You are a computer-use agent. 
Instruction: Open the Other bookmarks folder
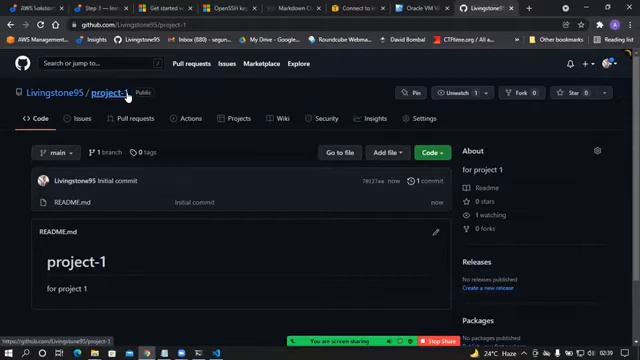pos(556,40)
